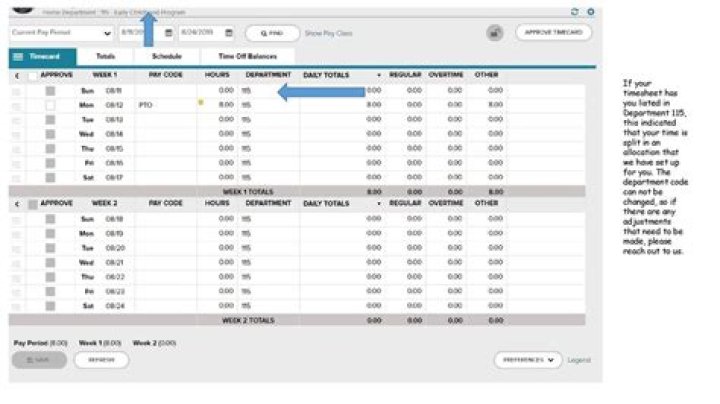Click the Save button

click(x=39, y=360)
